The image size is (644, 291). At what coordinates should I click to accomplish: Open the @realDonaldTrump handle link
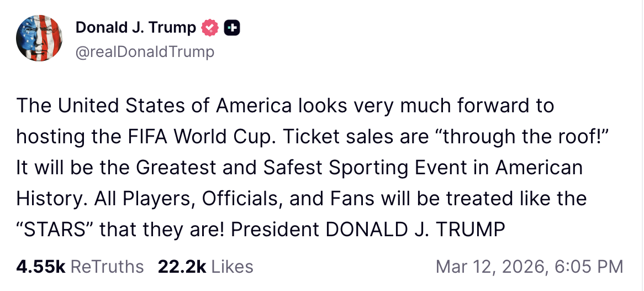click(x=145, y=52)
